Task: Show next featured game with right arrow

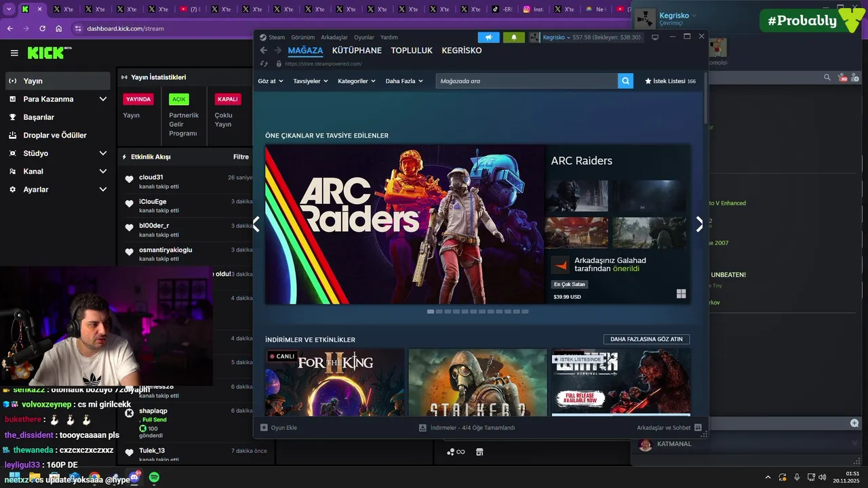Action: pyautogui.click(x=700, y=224)
